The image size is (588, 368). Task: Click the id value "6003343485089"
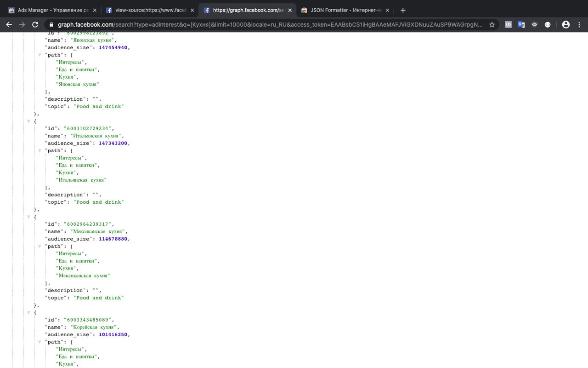[x=87, y=320]
